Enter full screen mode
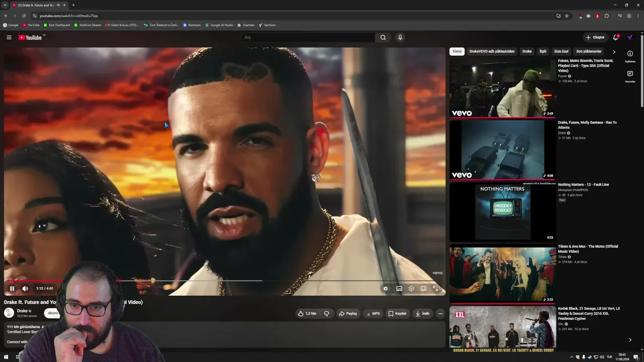The width and height of the screenshot is (644, 362). click(435, 289)
